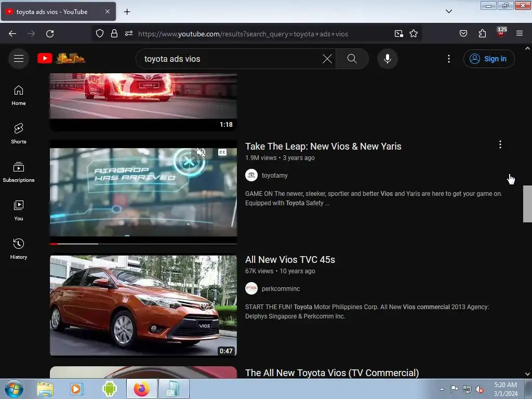Close the toyota ads vios tab
Image resolution: width=532 pixels, height=399 pixels.
pos(107,11)
